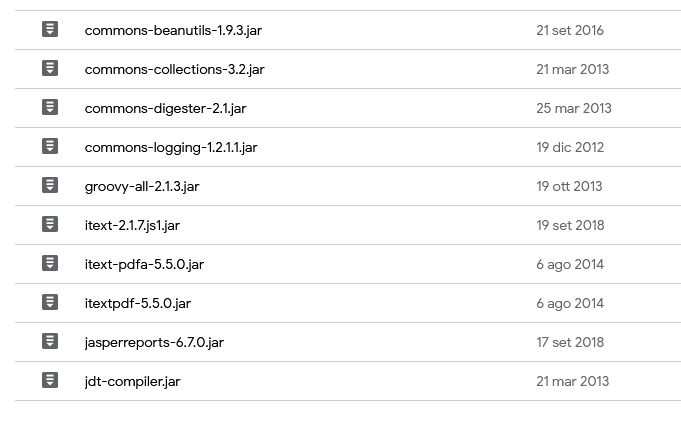The image size is (681, 427).
Task: Open commons-collections-3.2.jar
Action: pyautogui.click(x=174, y=69)
